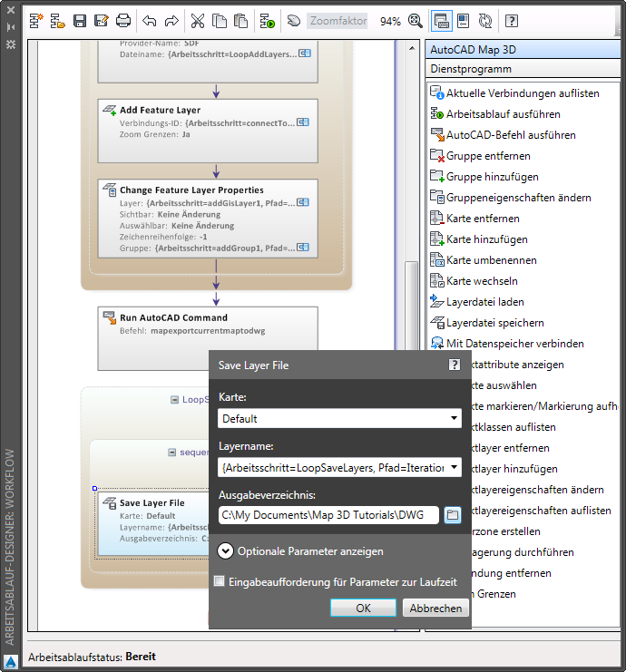Click the Add Feature Layer activity icon

point(110,110)
